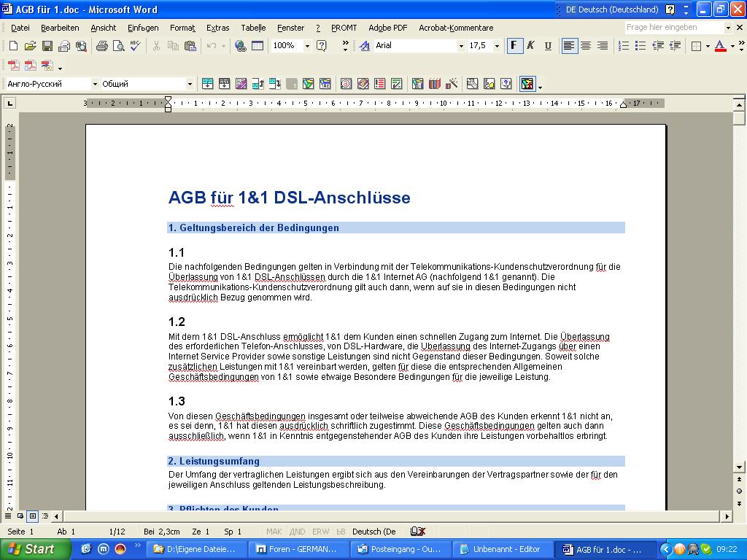Toggle MAK macro recording in status bar
Screen dimensions: 747x560
(274, 532)
